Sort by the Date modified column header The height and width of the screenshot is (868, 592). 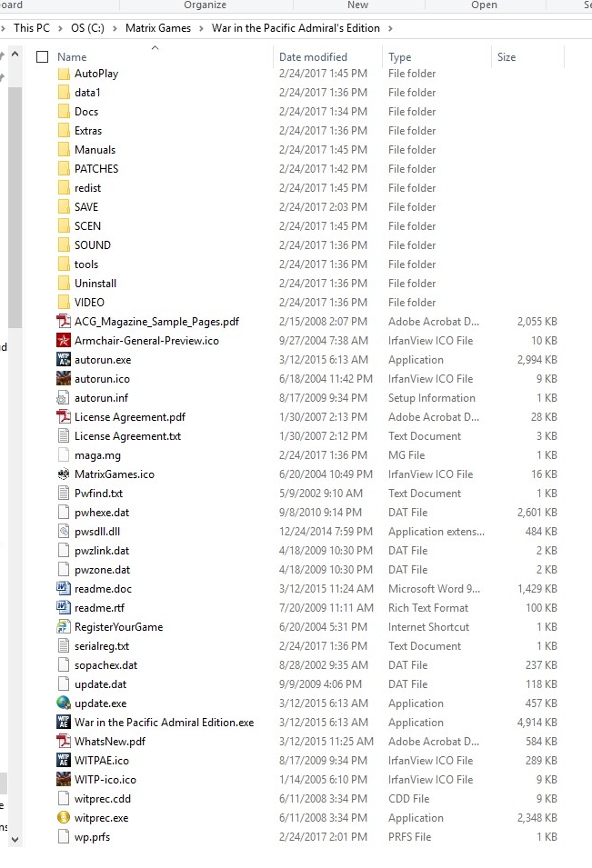pyautogui.click(x=313, y=57)
